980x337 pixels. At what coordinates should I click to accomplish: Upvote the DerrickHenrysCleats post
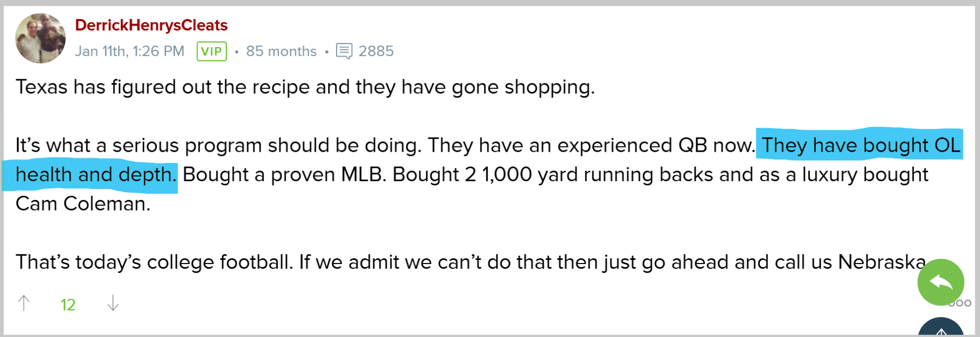(x=24, y=303)
